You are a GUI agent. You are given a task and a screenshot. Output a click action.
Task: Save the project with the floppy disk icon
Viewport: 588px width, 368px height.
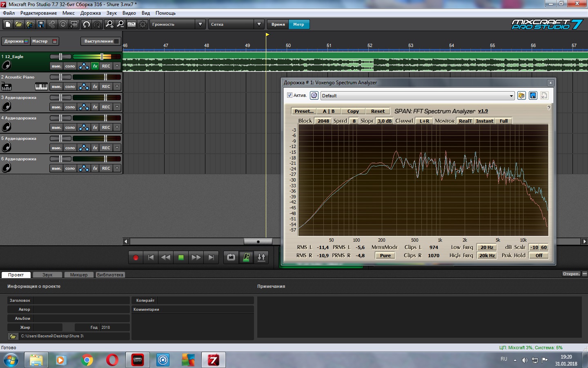click(41, 25)
